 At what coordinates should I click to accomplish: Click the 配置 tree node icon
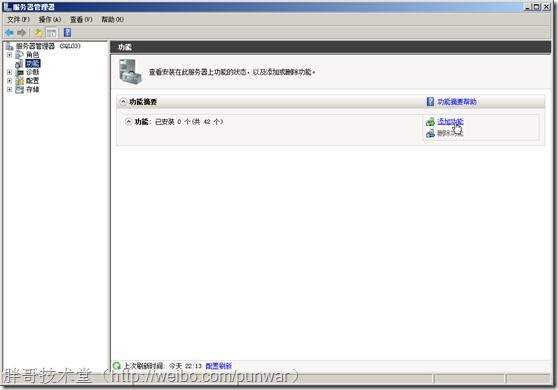coord(20,81)
